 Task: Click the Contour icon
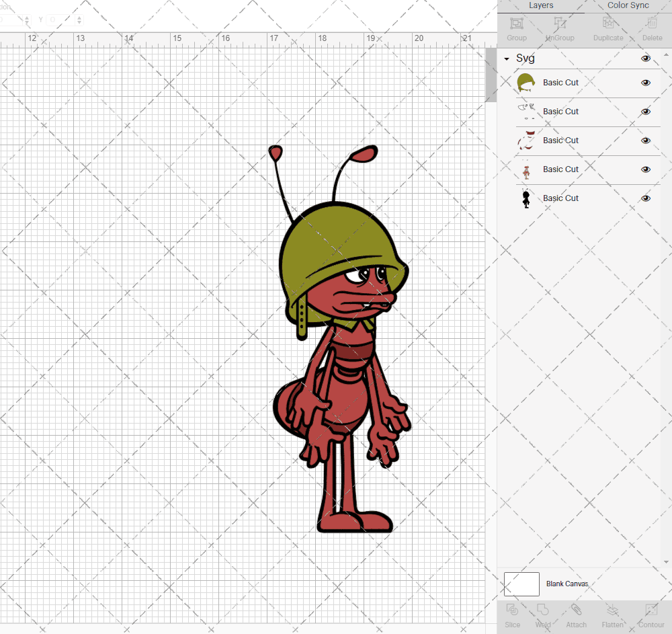pyautogui.click(x=651, y=610)
